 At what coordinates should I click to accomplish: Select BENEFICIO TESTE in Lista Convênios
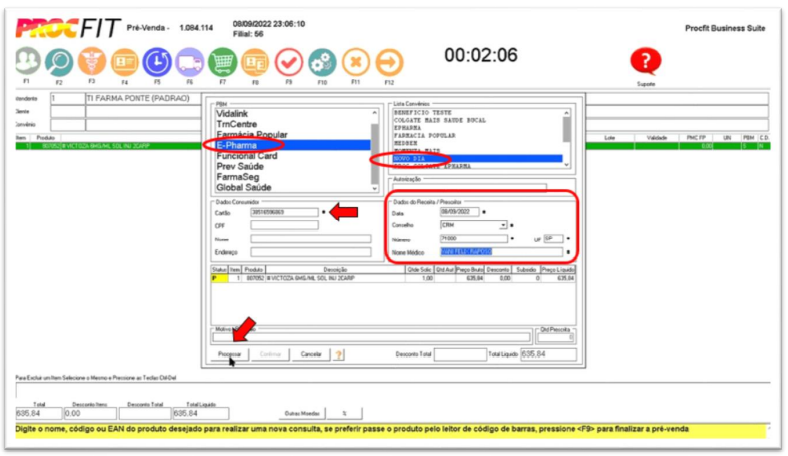(x=477, y=113)
